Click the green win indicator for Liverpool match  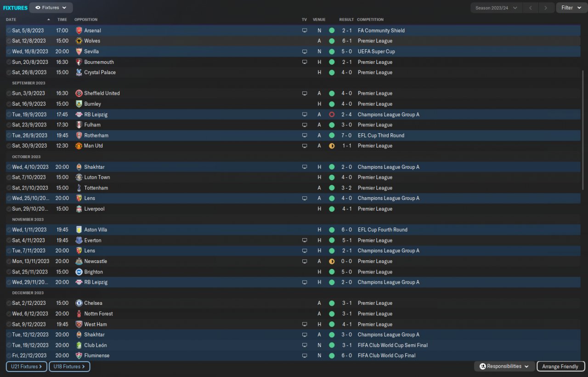tap(332, 209)
